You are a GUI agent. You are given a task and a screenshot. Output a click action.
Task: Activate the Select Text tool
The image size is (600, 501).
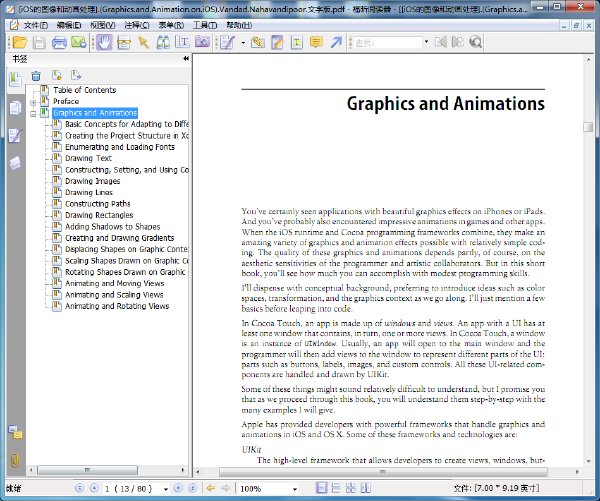point(183,42)
